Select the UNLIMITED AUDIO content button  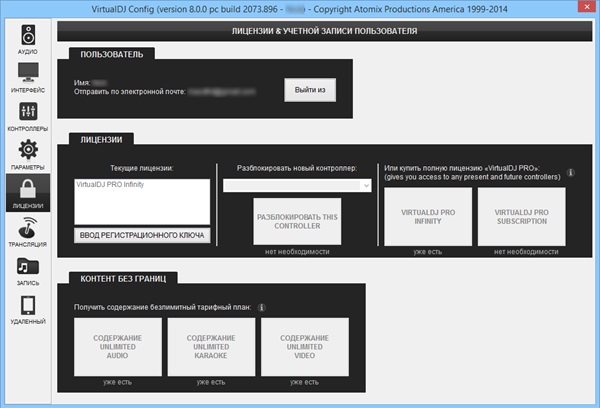118,346
